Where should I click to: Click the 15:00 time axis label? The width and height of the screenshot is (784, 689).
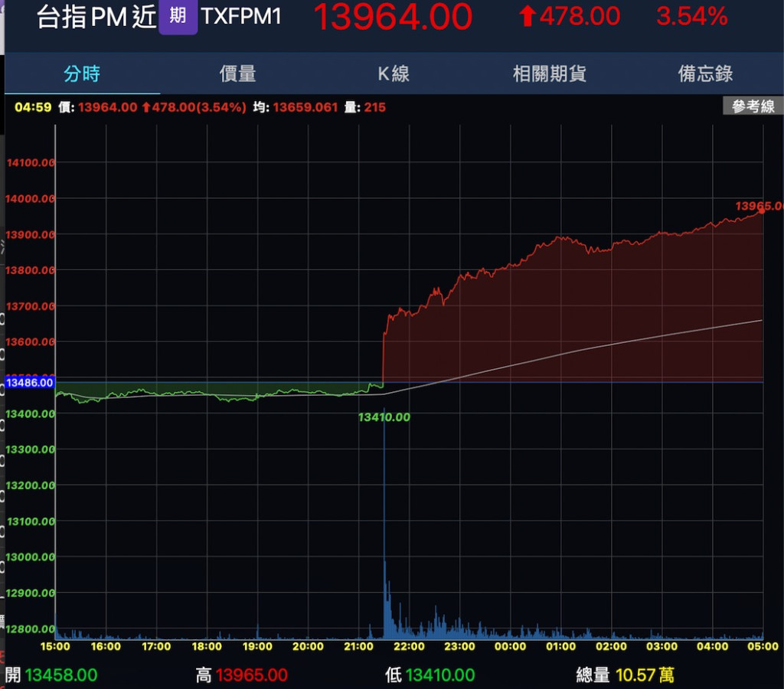point(55,646)
